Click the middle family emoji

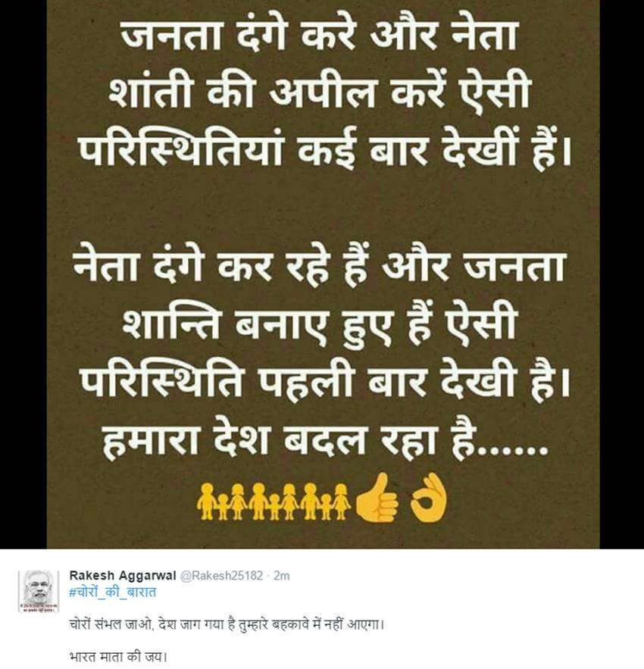[274, 501]
